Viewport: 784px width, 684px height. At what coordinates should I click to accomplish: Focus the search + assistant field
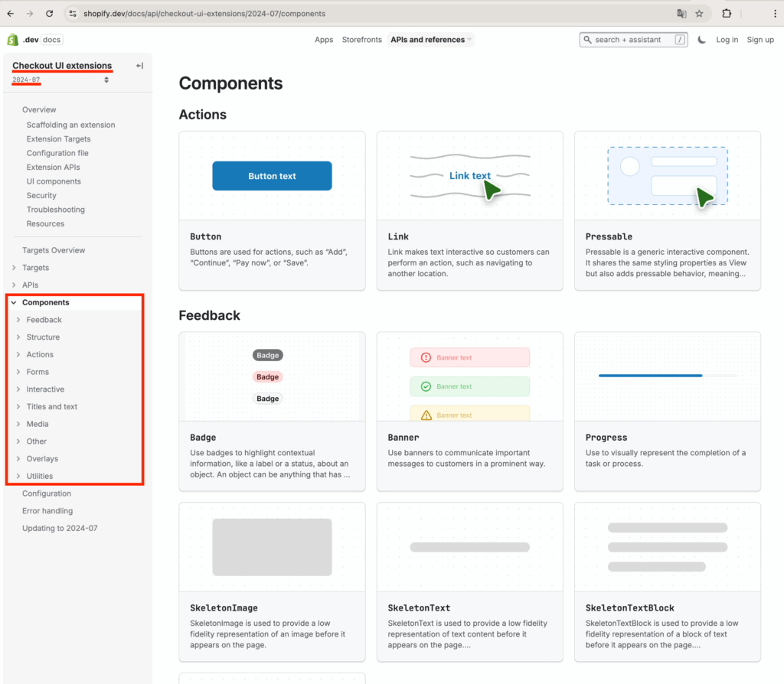click(633, 40)
